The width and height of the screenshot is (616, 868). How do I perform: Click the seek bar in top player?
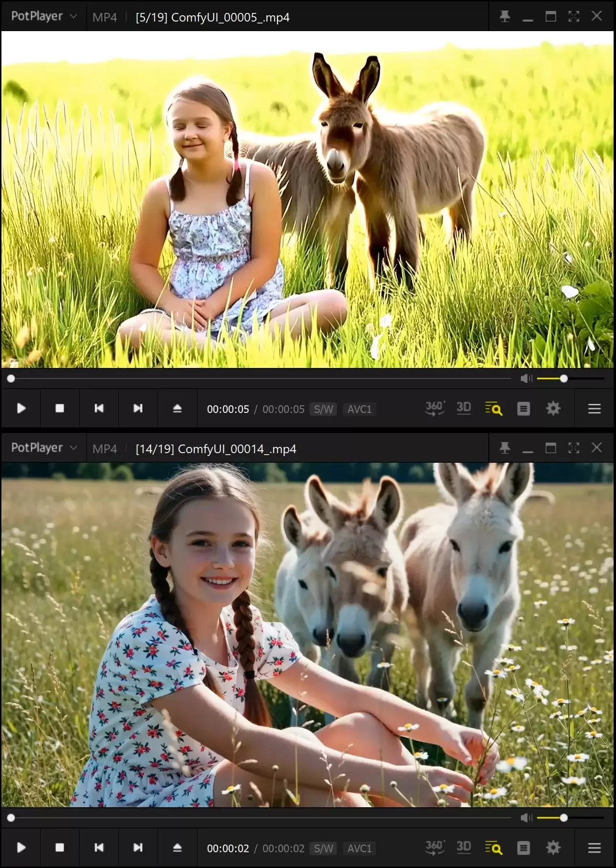point(261,378)
